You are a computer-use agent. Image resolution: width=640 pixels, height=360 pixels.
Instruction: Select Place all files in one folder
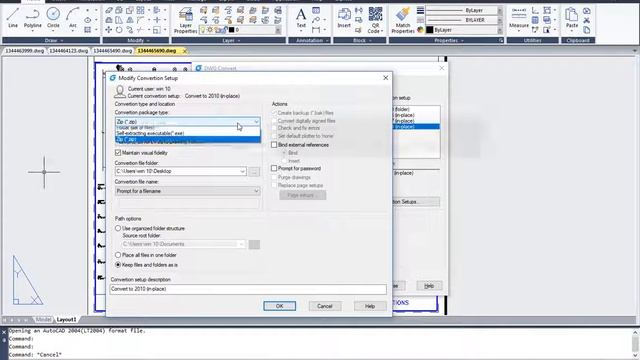[x=118, y=255]
